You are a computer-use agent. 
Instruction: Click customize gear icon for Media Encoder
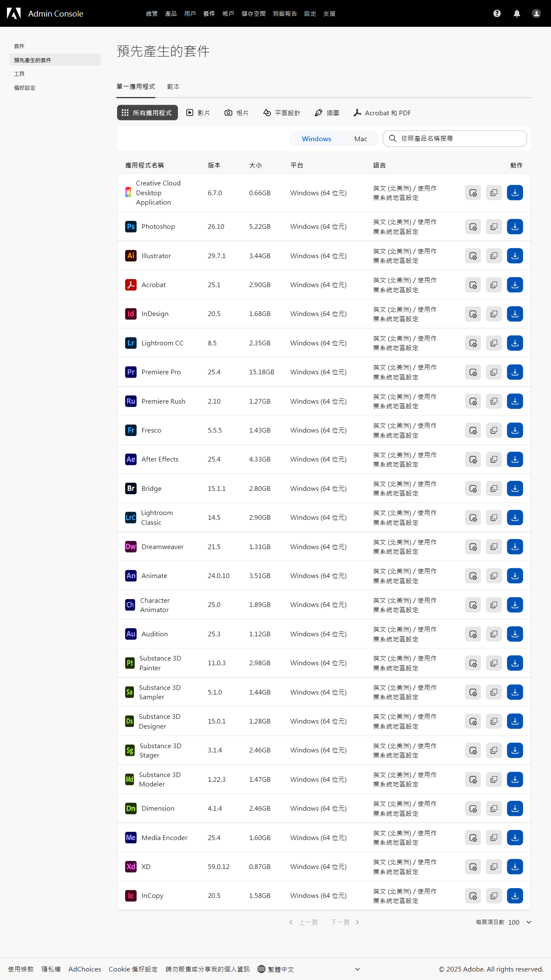473,838
